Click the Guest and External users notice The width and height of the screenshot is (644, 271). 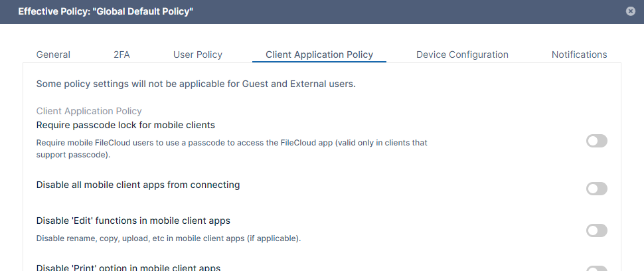coord(196,84)
